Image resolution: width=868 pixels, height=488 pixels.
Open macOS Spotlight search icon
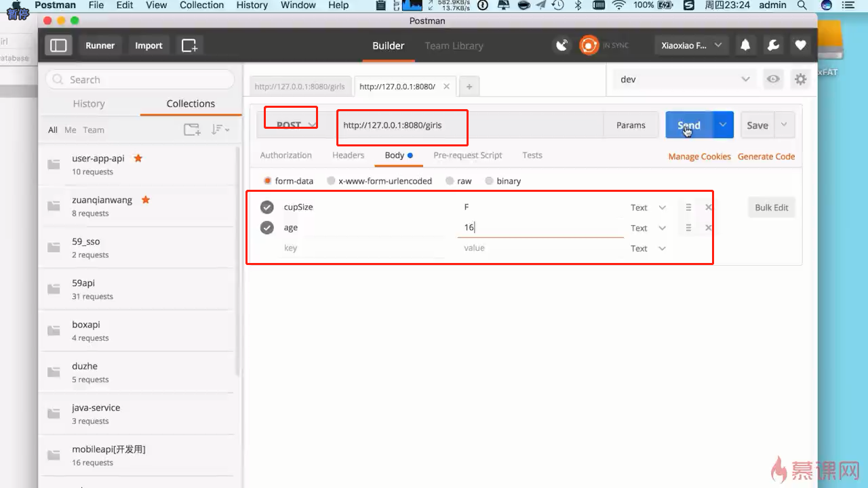802,5
